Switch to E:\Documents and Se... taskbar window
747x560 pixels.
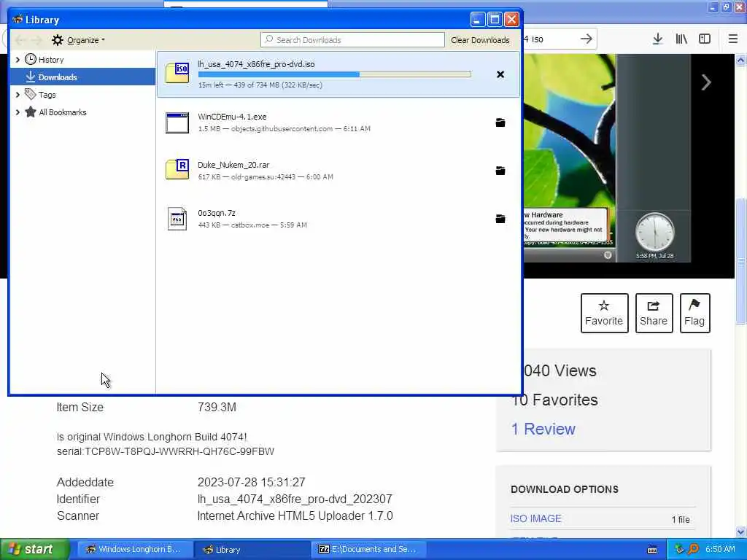coord(368,549)
